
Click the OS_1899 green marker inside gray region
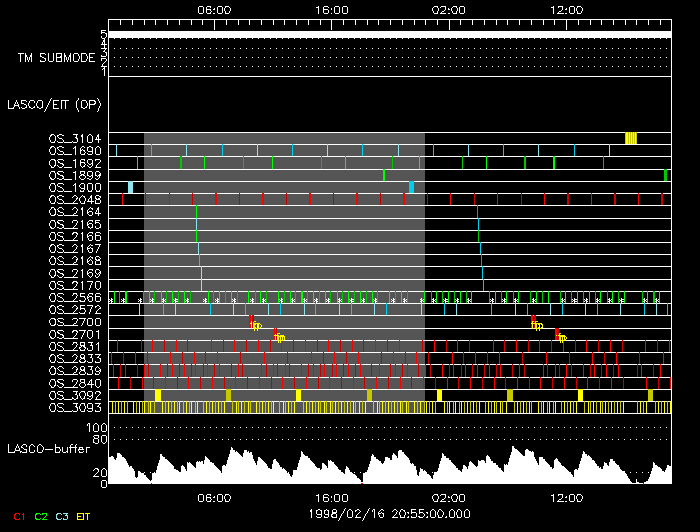(x=384, y=175)
